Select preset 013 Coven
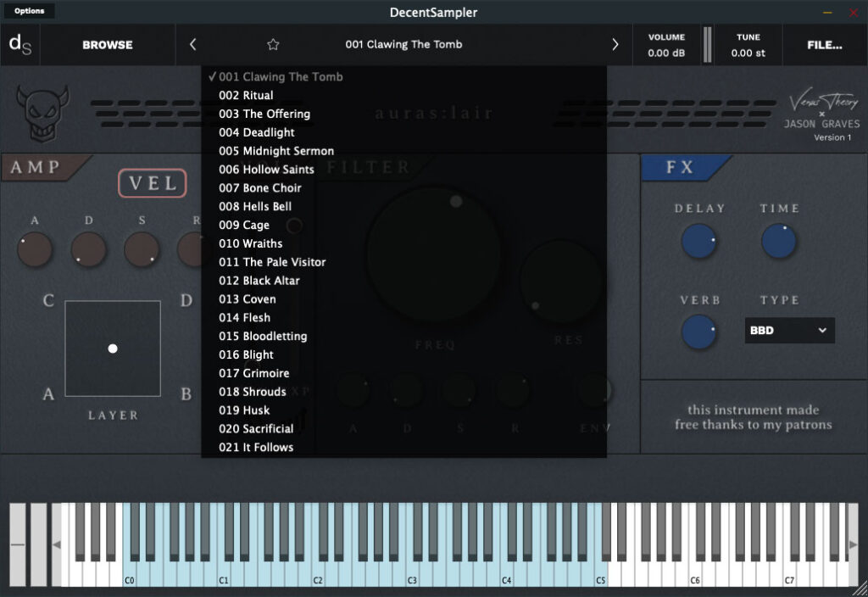868x597 pixels. click(x=404, y=299)
